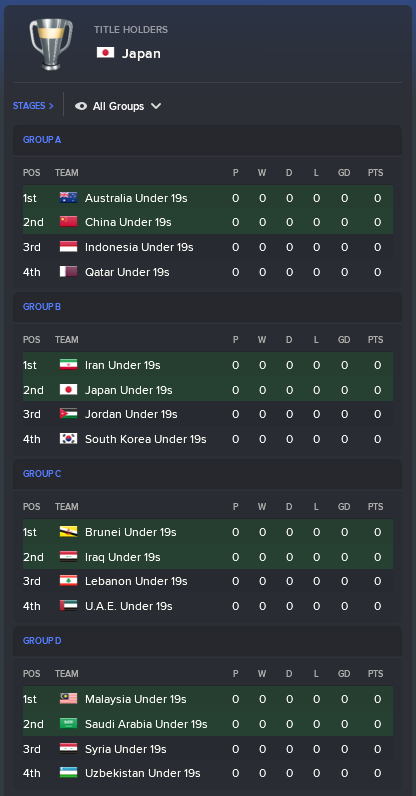Open the Group C heading link

(42, 474)
